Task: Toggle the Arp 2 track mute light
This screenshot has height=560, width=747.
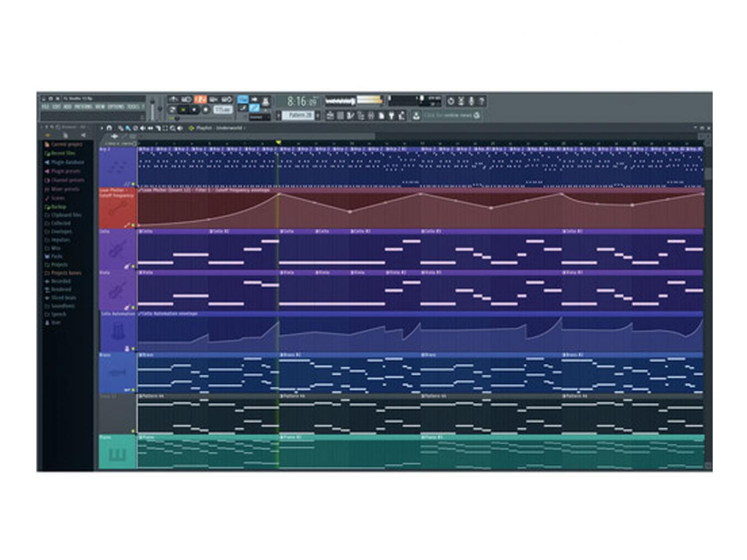Action: click(133, 184)
